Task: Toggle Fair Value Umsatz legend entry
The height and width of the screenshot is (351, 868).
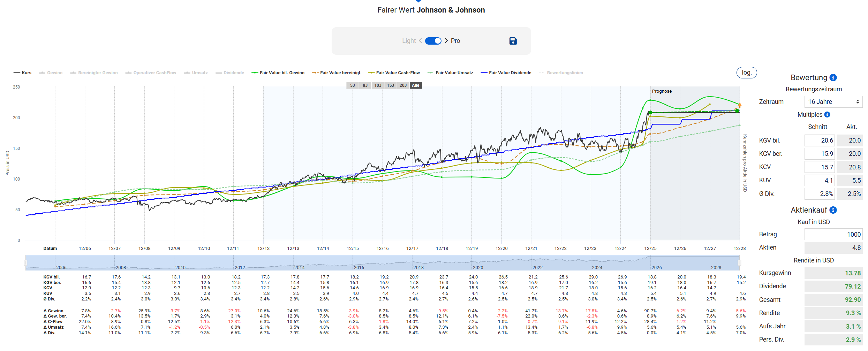Action: pyautogui.click(x=450, y=73)
